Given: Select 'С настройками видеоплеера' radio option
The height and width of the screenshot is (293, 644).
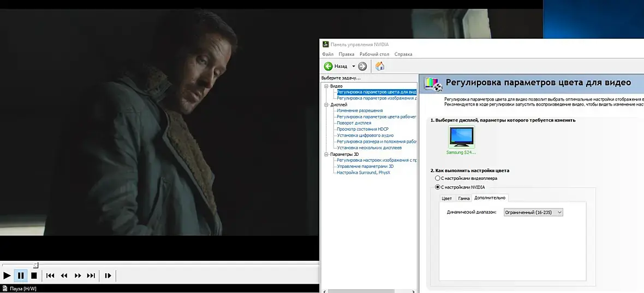Looking at the screenshot, I should point(437,179).
